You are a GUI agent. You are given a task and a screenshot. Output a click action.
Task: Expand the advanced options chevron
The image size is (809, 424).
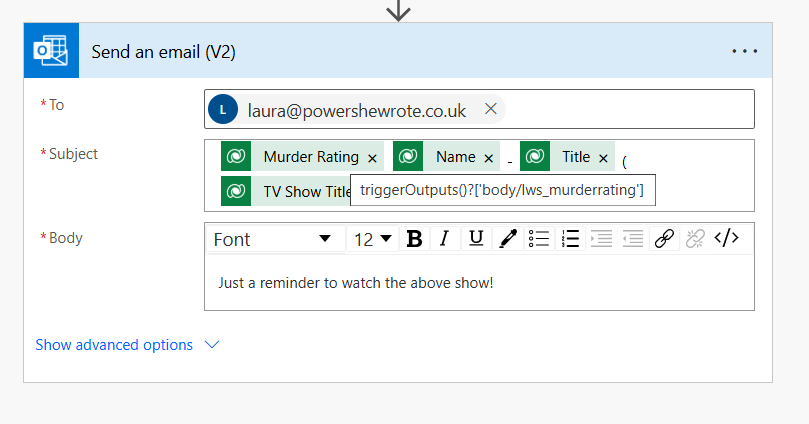pyautogui.click(x=212, y=345)
